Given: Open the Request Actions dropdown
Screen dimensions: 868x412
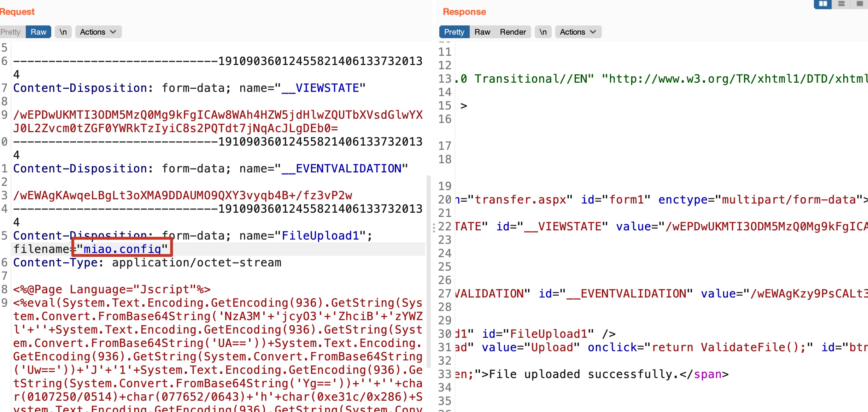Looking at the screenshot, I should [x=98, y=32].
